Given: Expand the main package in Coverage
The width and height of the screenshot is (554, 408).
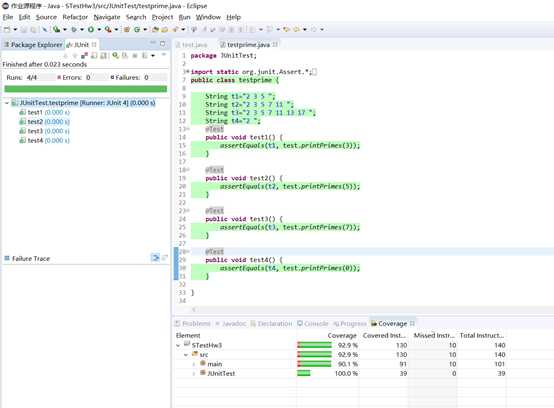Looking at the screenshot, I should click(194, 364).
